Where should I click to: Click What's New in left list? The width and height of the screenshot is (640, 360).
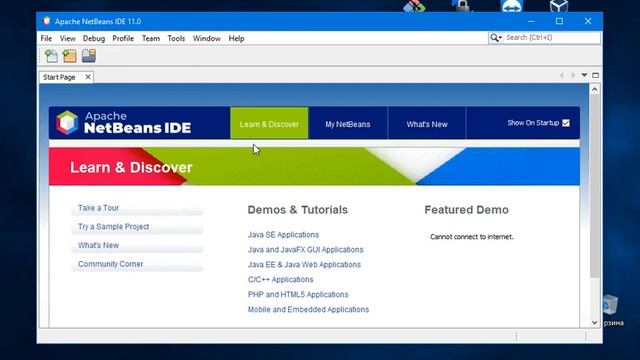click(137, 246)
